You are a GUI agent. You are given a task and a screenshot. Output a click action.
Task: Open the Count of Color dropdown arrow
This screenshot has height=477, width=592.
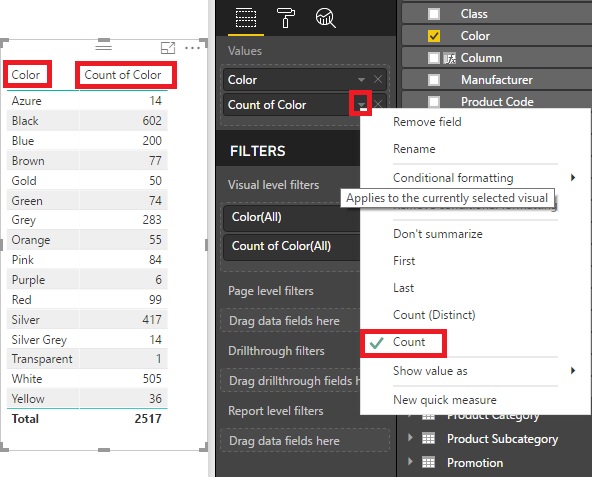[361, 104]
